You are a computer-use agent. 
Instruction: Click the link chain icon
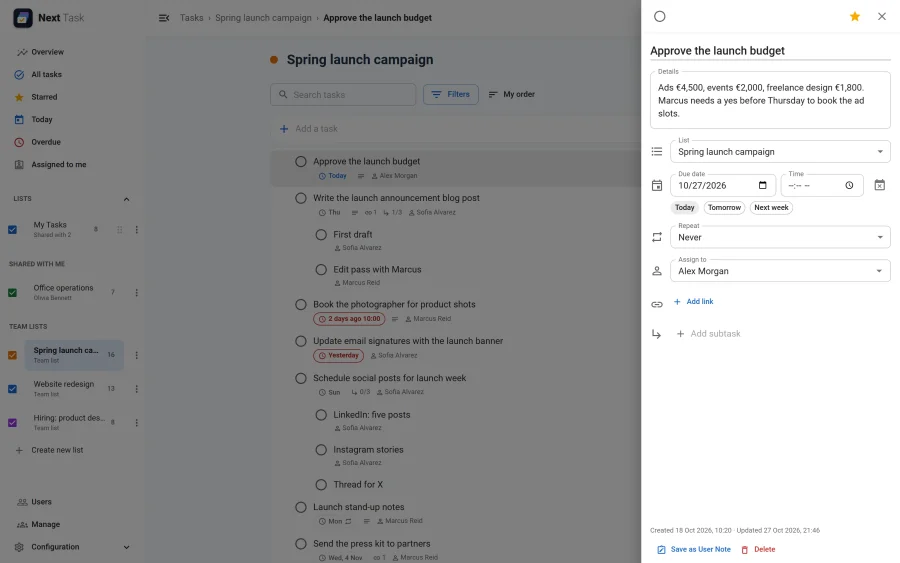point(657,305)
